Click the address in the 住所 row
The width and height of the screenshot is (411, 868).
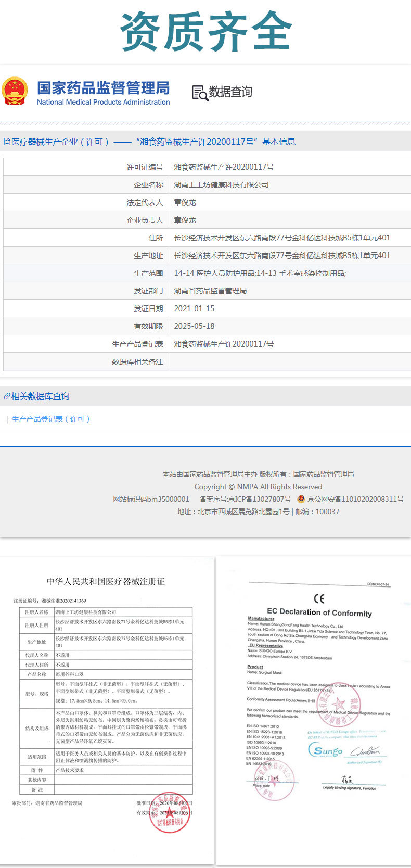pos(282,238)
